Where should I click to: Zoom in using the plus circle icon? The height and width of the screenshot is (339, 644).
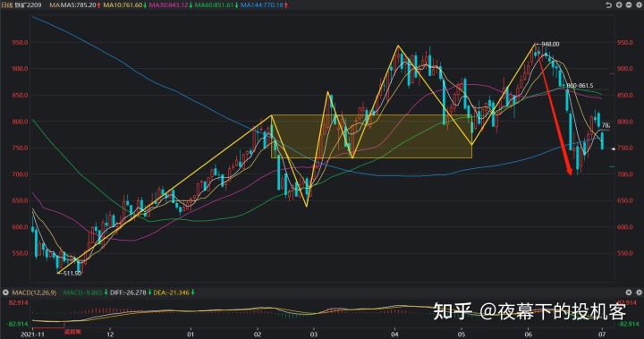coord(619,5)
